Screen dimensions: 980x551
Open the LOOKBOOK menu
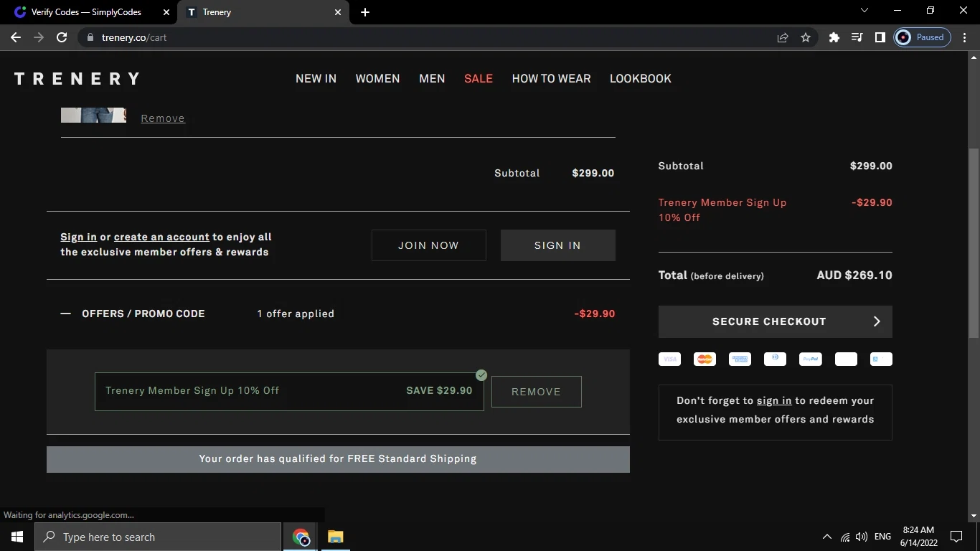(641, 79)
